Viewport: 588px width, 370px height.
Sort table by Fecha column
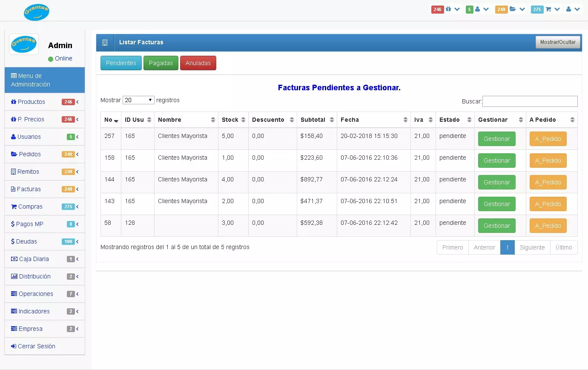374,120
